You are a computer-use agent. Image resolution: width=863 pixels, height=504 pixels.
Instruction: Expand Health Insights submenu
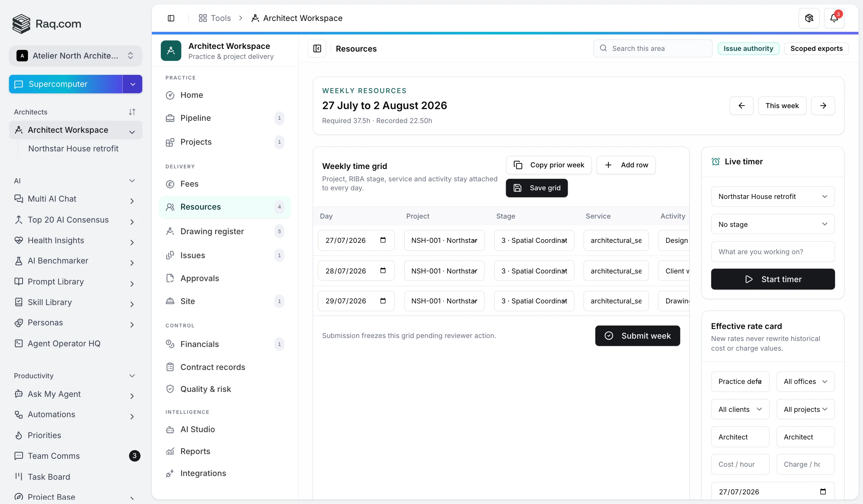click(x=132, y=242)
